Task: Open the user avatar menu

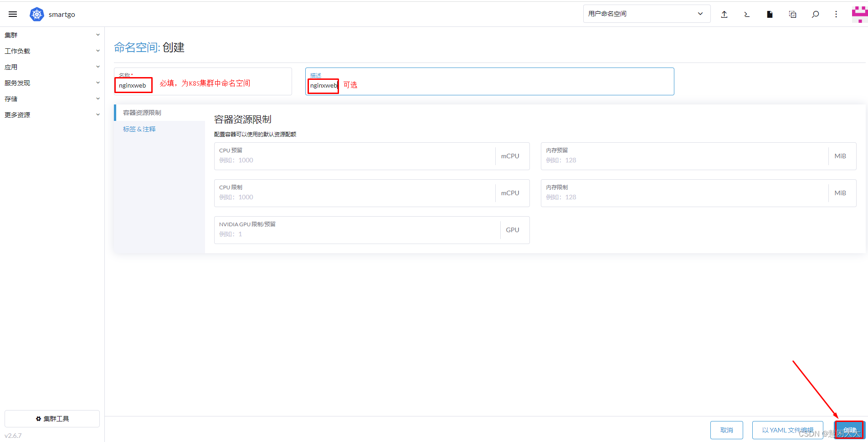Action: [860, 14]
